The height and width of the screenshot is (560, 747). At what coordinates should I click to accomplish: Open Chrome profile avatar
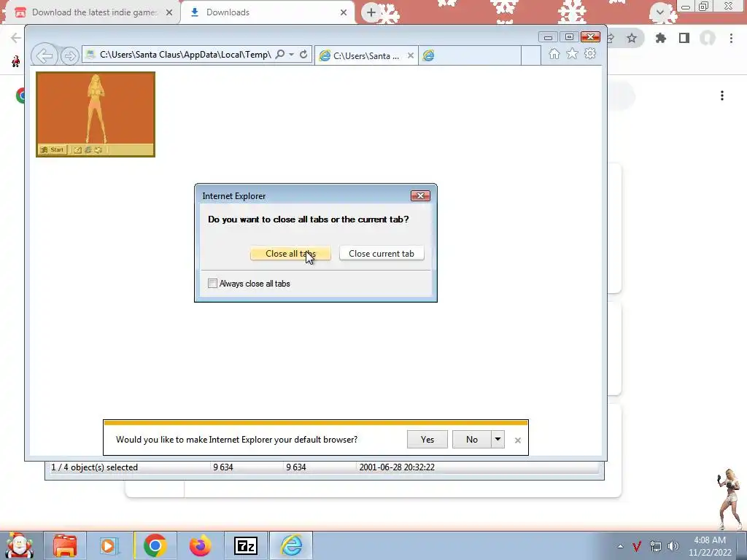pyautogui.click(x=708, y=38)
